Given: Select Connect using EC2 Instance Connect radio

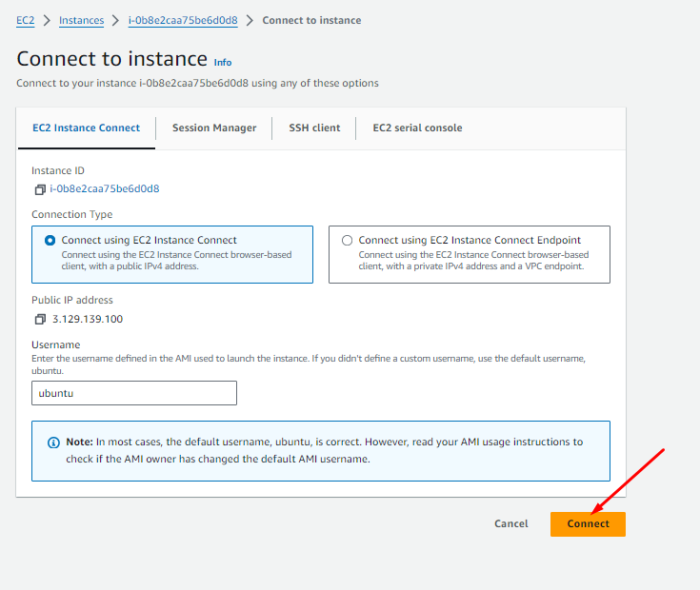Looking at the screenshot, I should pos(50,241).
